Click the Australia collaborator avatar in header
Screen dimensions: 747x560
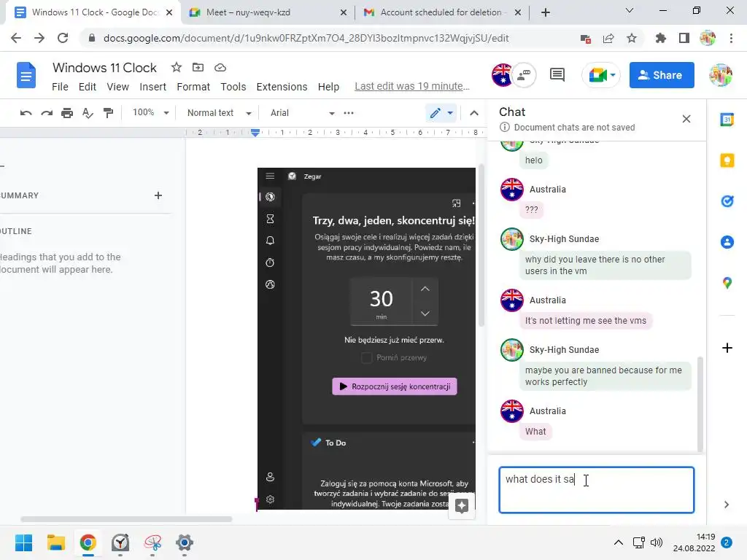coord(502,75)
